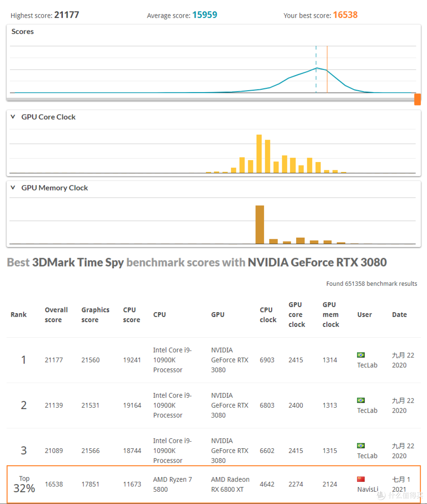Select the tallest GPU Memory Clock bar

point(259,225)
